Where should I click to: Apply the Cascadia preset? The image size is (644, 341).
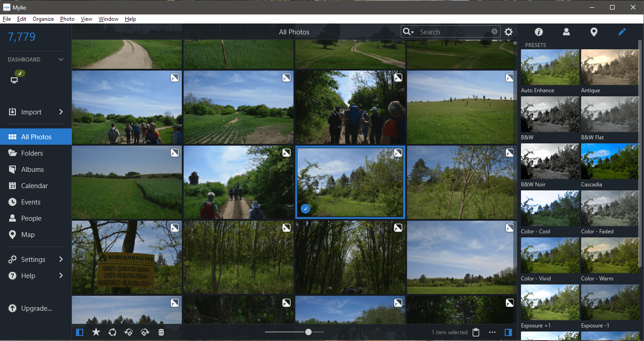(610, 161)
